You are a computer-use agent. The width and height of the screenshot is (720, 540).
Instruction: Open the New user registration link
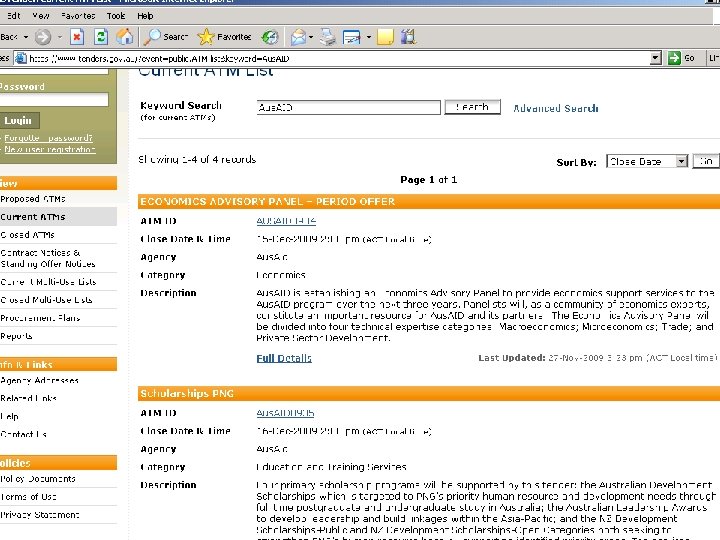(50, 149)
